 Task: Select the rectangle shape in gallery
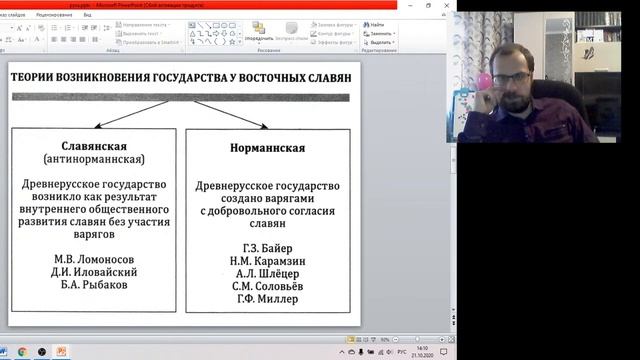[216, 25]
